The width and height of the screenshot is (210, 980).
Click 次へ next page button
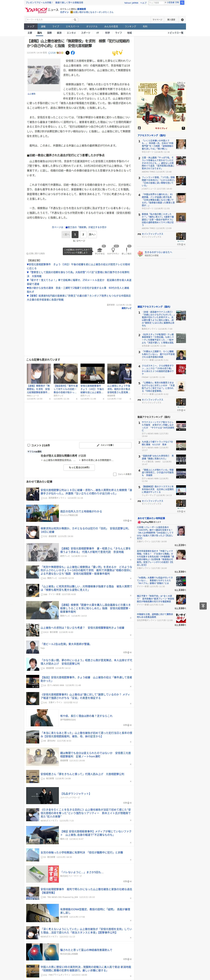point(92,234)
